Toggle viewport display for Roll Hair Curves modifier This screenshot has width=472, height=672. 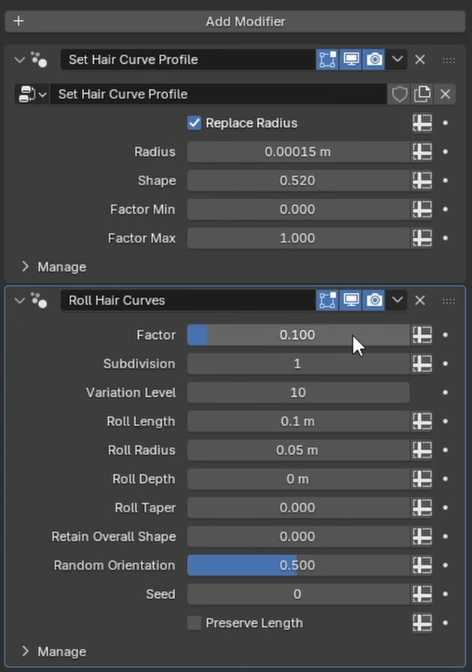(351, 300)
